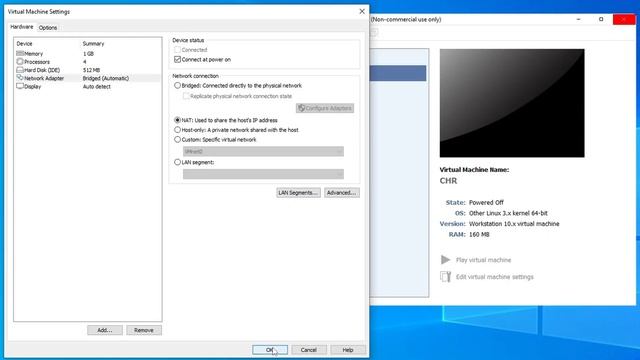This screenshot has width=640, height=360.
Task: Click the Memory device icon
Action: coord(20,53)
